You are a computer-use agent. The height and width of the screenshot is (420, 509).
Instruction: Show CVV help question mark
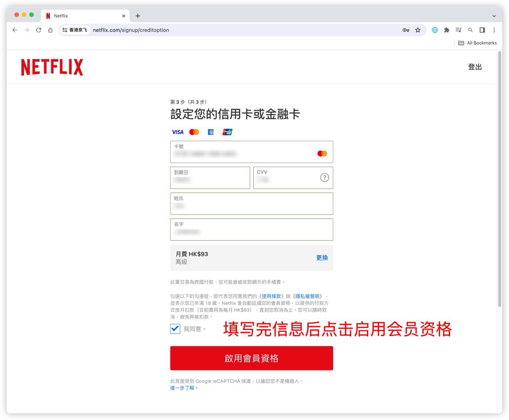pos(324,177)
